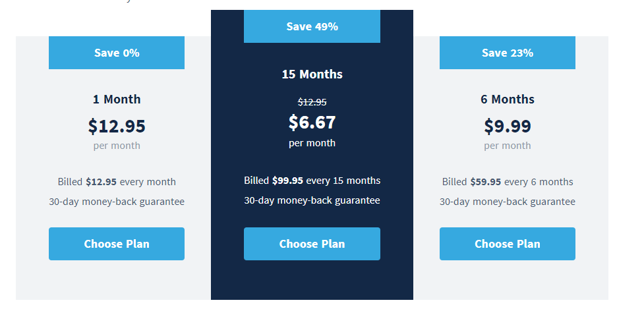Click the $9.99 six-month price
The height and width of the screenshot is (315, 644).
click(508, 126)
